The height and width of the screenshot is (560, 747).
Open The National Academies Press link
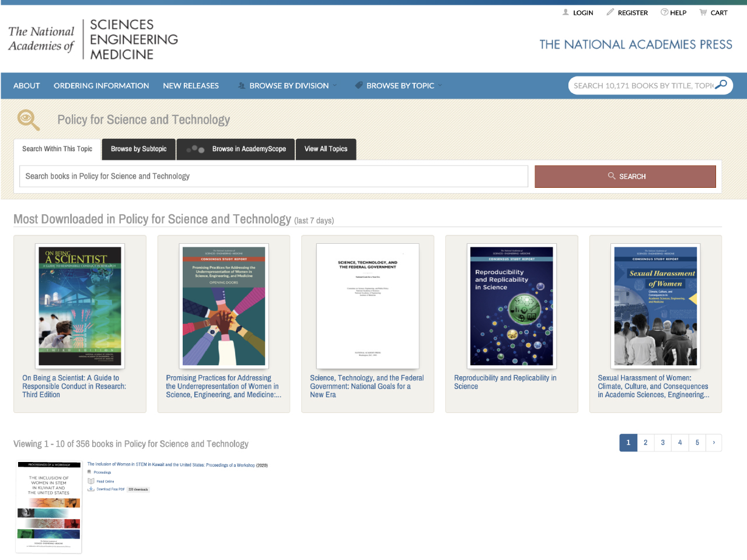click(x=636, y=44)
